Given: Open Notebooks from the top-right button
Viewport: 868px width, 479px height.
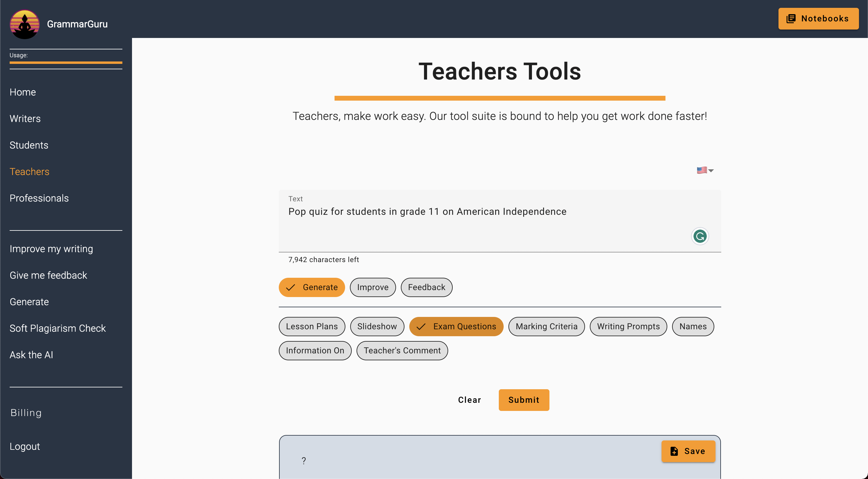Looking at the screenshot, I should click(x=818, y=18).
